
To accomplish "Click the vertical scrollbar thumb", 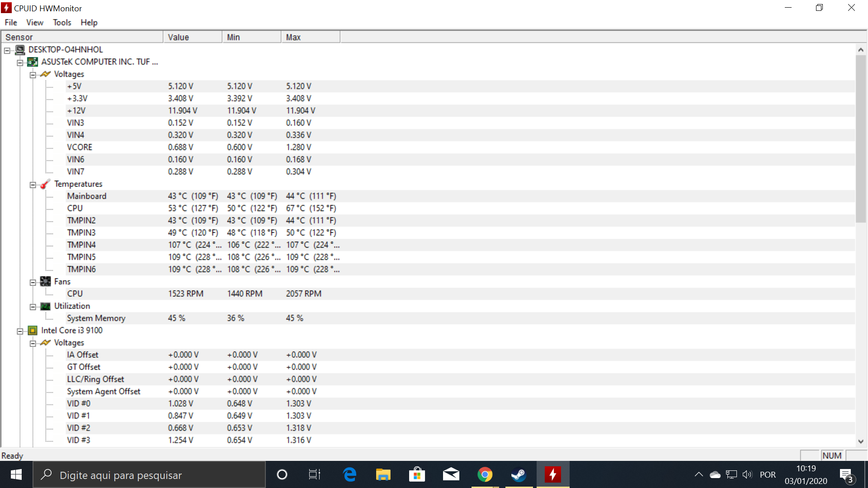I will click(x=861, y=139).
